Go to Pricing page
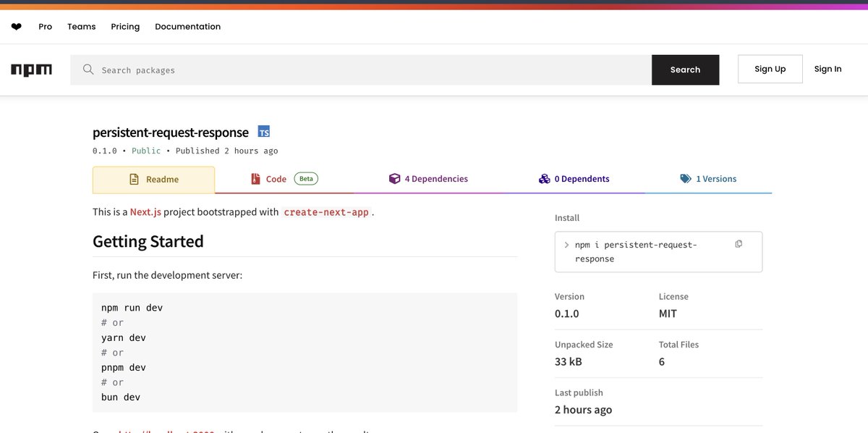 [125, 27]
